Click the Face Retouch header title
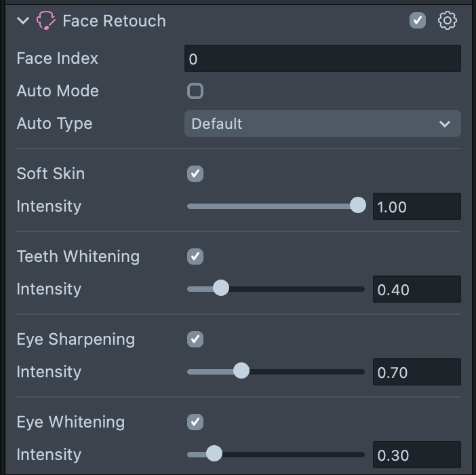The image size is (476, 475). click(x=114, y=21)
